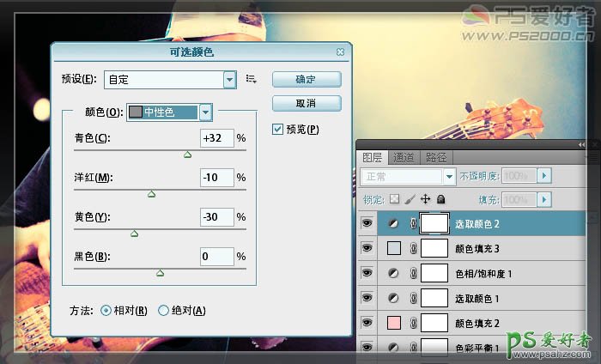Click the lock image pixels brush icon
This screenshot has height=364, width=601.
410,199
